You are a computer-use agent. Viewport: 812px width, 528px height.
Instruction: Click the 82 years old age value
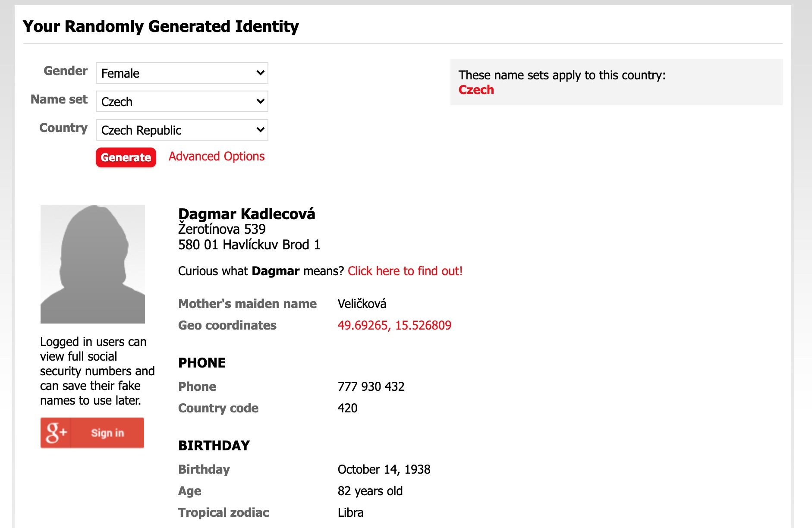click(370, 491)
